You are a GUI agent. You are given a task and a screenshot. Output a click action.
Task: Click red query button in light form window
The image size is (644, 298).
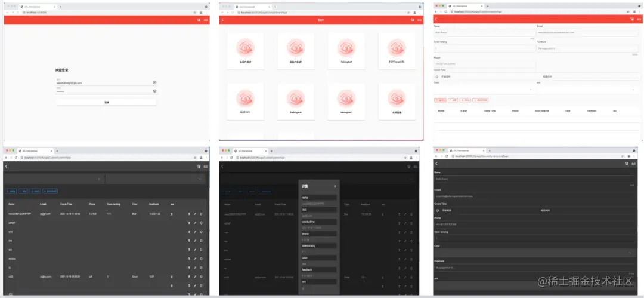440,100
